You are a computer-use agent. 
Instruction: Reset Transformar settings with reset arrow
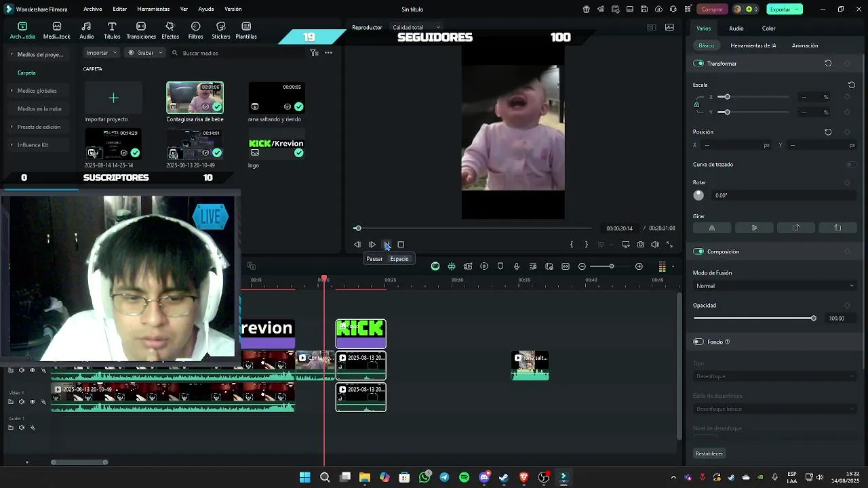(x=828, y=63)
